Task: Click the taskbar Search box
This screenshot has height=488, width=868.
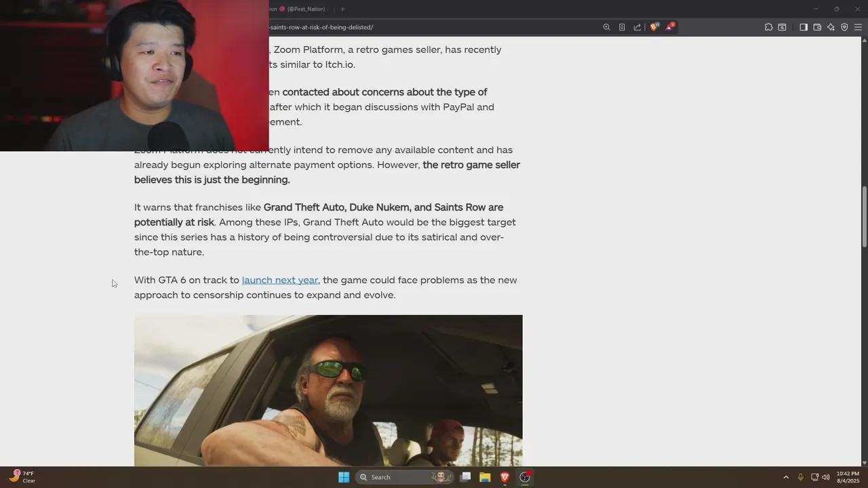Action: tap(406, 477)
